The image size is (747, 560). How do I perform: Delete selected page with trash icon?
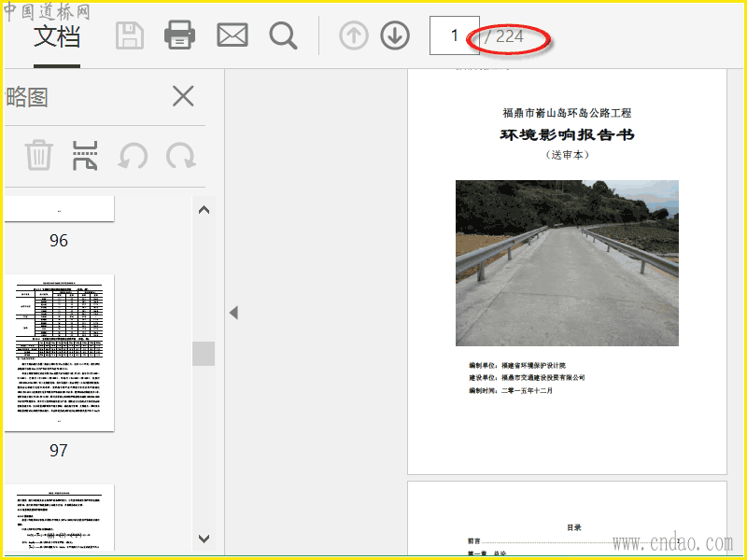point(38,155)
